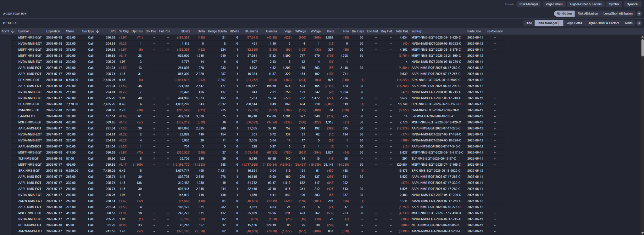This screenshot has height=235, width=644.
Task: Click the scrollbar down arrow at bottom of grid
Action: click(642, 233)
